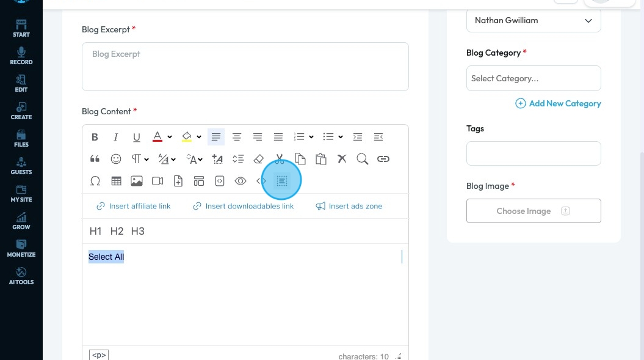
Task: Click the Tags input field
Action: click(534, 153)
